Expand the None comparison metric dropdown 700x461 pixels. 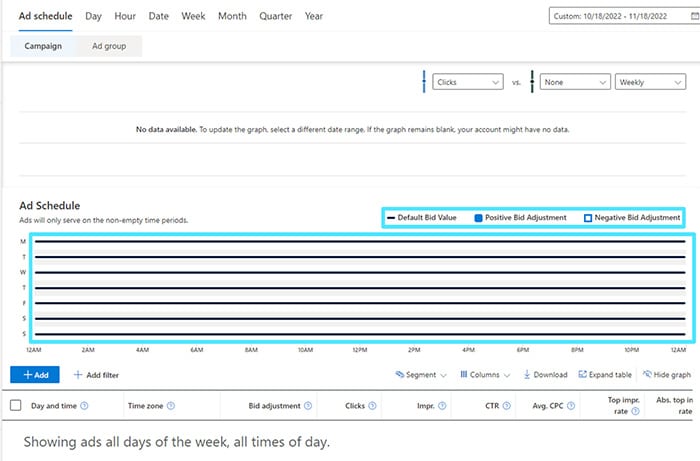click(575, 83)
